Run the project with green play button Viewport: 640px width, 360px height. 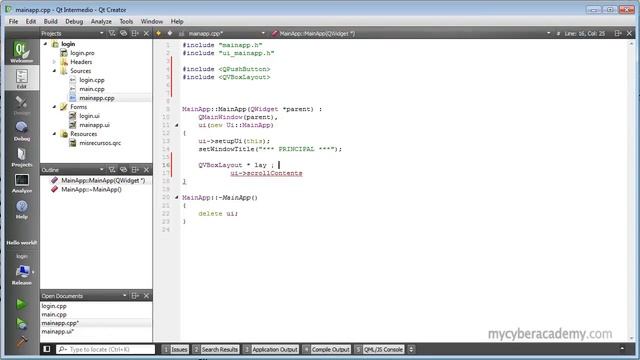coord(22,304)
